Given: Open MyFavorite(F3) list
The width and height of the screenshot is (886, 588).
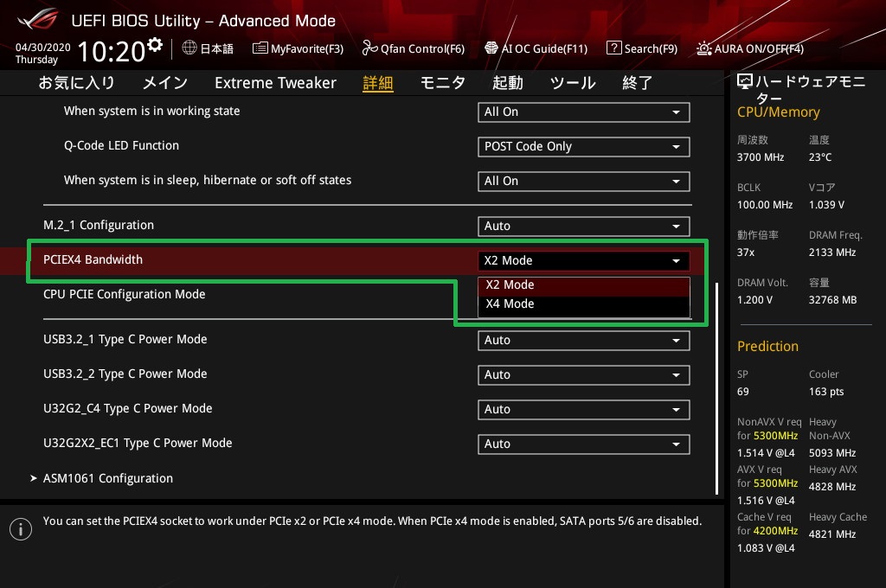Looking at the screenshot, I should tap(298, 48).
